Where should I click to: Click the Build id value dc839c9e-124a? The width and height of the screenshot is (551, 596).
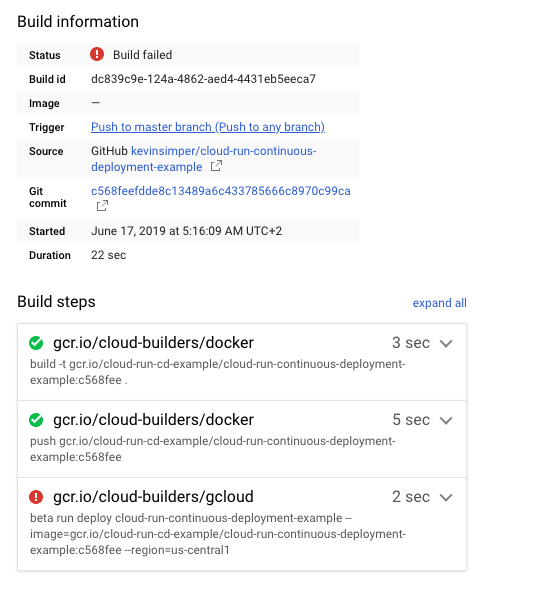pos(203,79)
